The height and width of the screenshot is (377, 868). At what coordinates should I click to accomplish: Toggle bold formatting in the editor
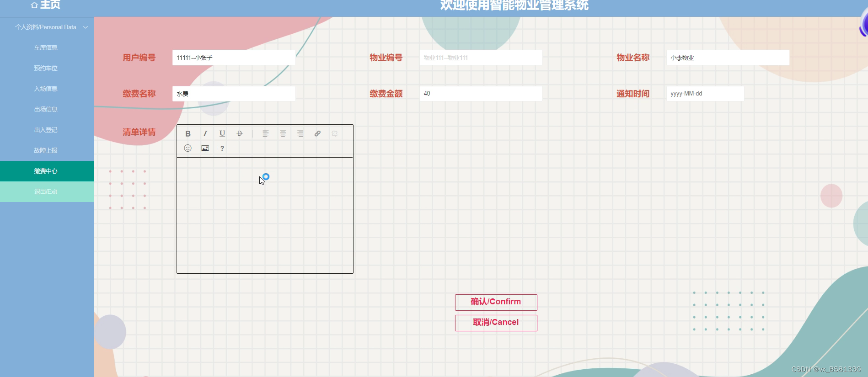coord(188,133)
